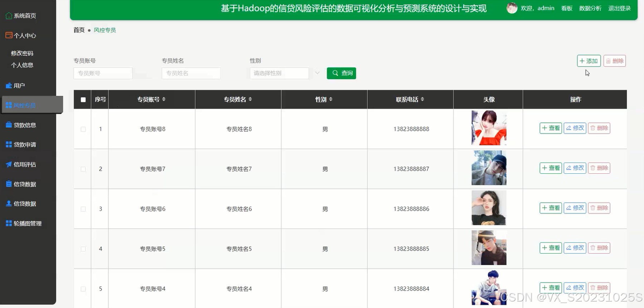Viewport: 644px width, 308px height.
Task: Check the row 4 checkbox for 专员账号5
Action: point(83,249)
